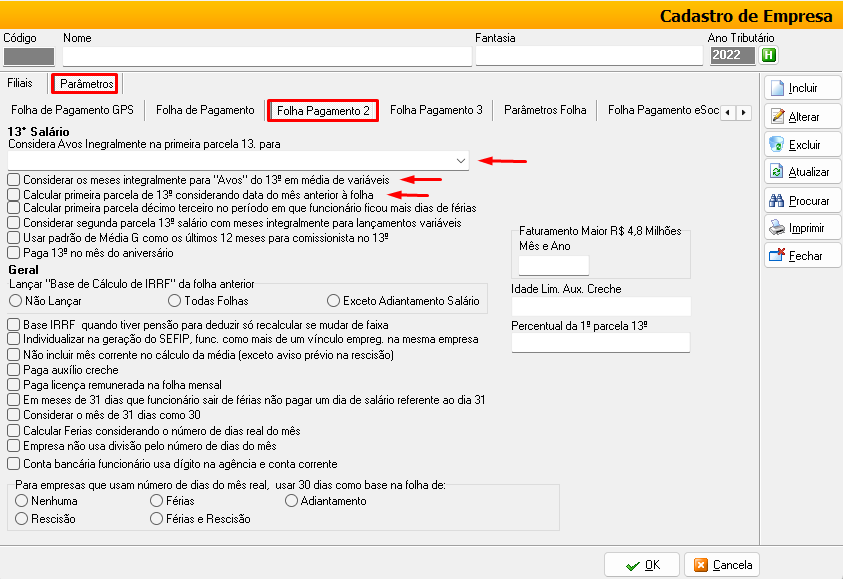843x579 pixels.
Task: Click the Incluir button icon
Action: [x=777, y=88]
